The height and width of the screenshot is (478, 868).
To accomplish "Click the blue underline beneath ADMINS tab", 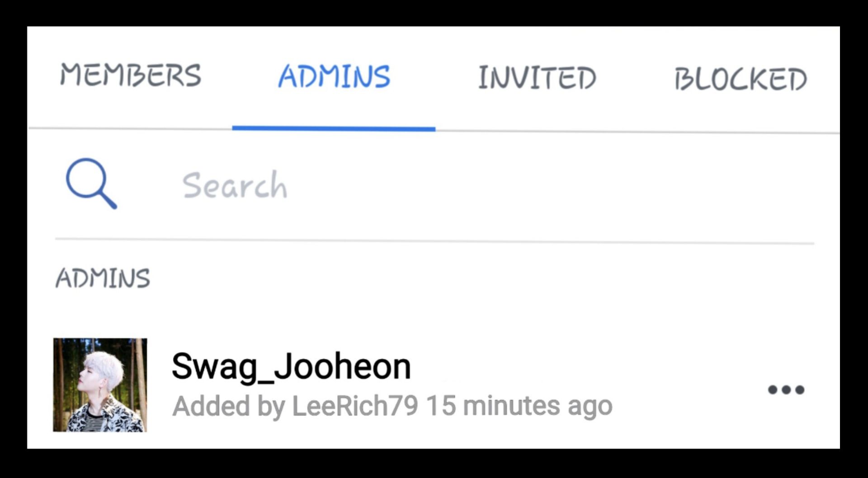I will pos(334,129).
